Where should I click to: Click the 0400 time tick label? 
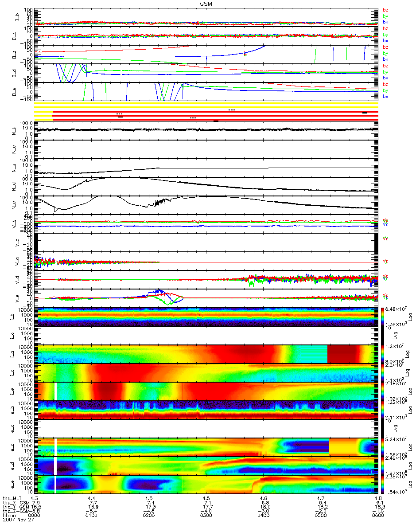263,516
